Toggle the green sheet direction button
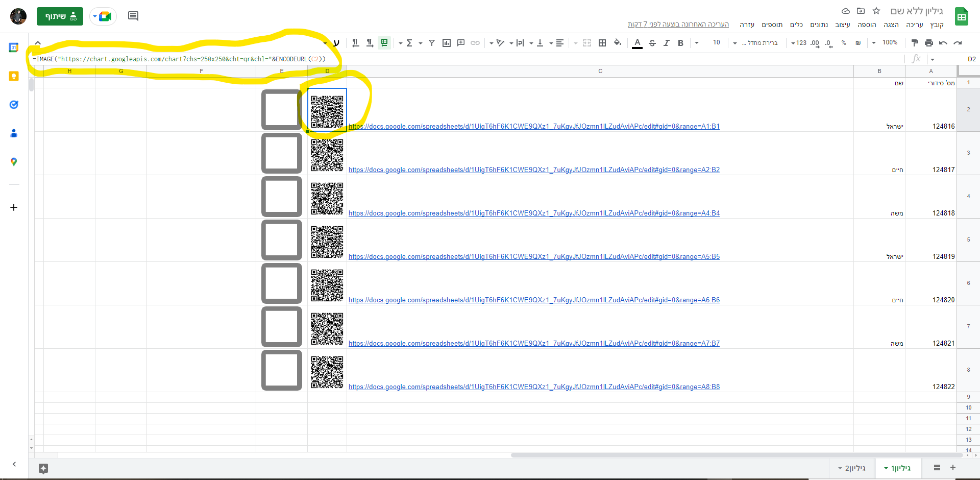Image resolution: width=980 pixels, height=480 pixels. [x=384, y=43]
